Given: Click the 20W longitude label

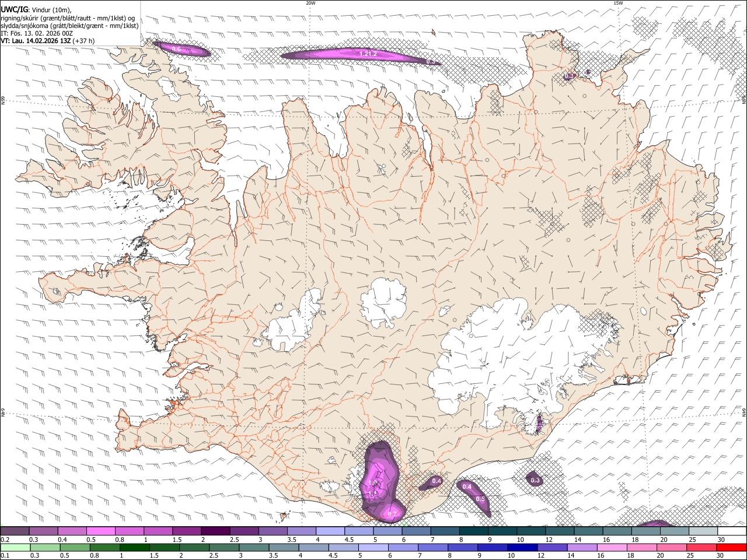Looking at the screenshot, I should click(x=310, y=3).
